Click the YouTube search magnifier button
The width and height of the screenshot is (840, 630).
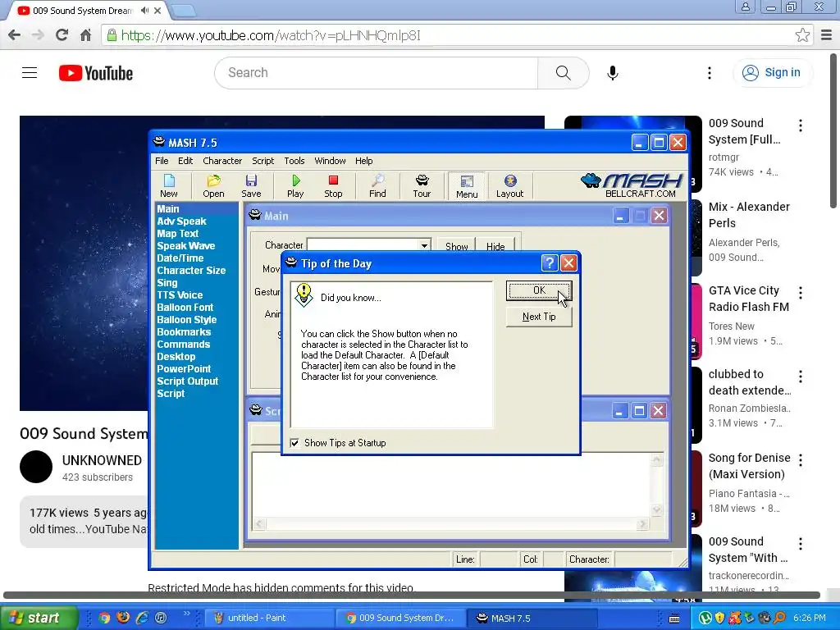pos(563,73)
